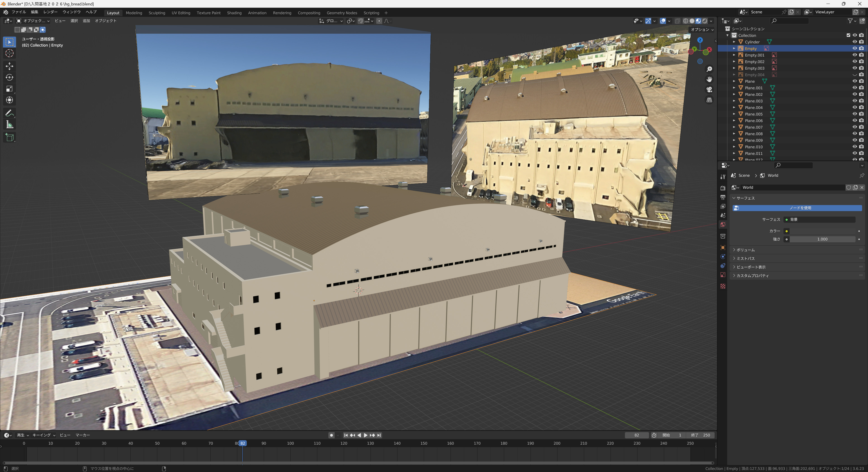Open the オプション button in the viewport

(702, 30)
